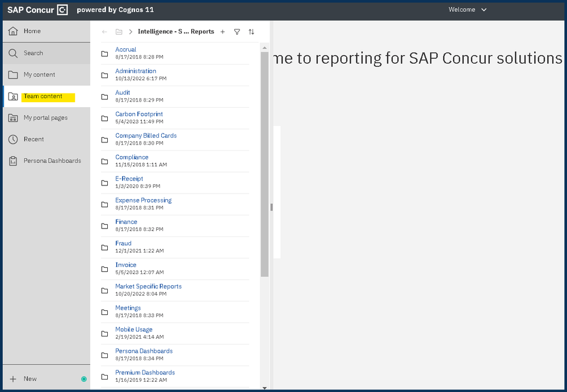Open the Expense Processing folder
Viewport: 567px width, 392px height.
coord(143,200)
